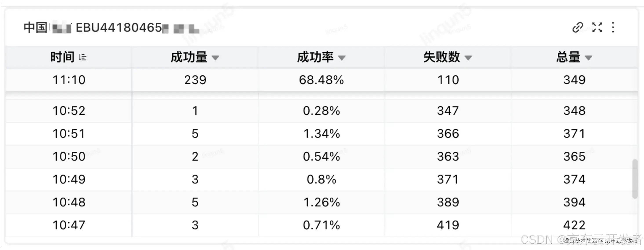
Task: Sort table by the 时间 column header
Action: click(62, 57)
